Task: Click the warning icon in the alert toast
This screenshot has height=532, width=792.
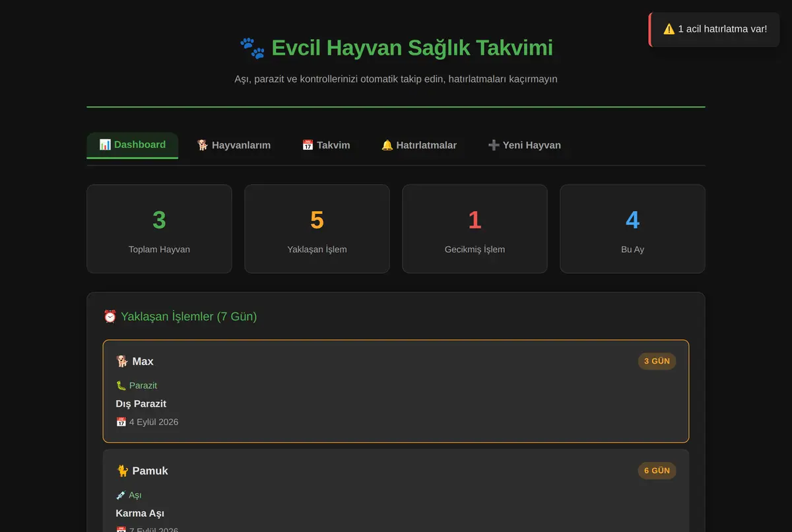Action: (669, 29)
